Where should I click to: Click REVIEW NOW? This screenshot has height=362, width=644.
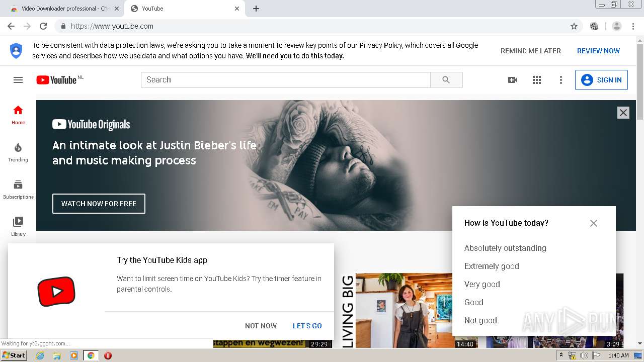tap(598, 51)
